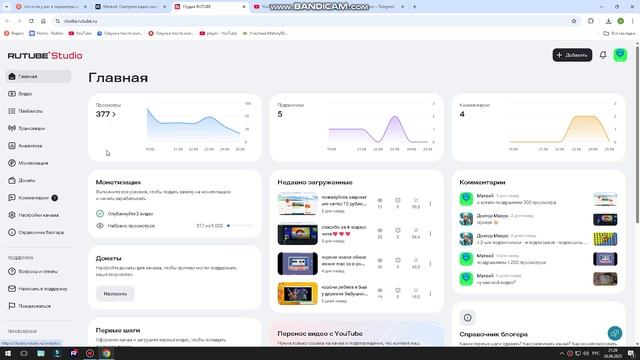Click Доктор Мавро's 2-days-ago comment
The height and width of the screenshot is (360, 640).
click(538, 219)
